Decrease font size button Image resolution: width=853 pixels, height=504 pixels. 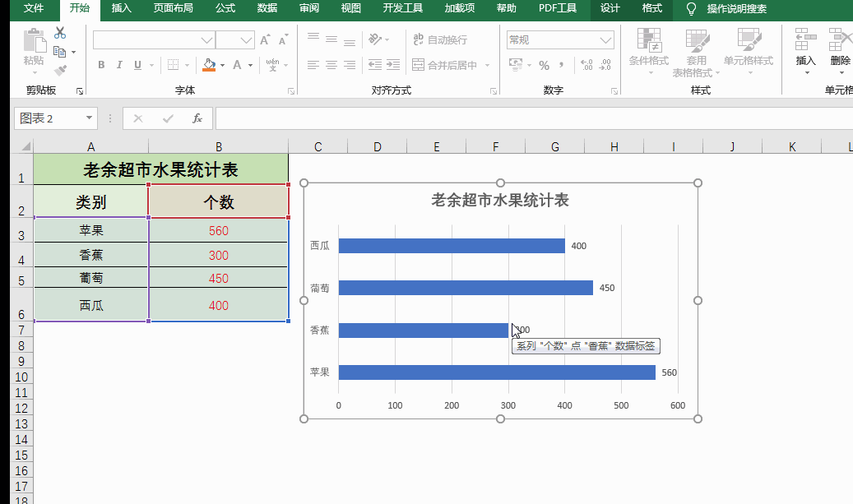[283, 39]
